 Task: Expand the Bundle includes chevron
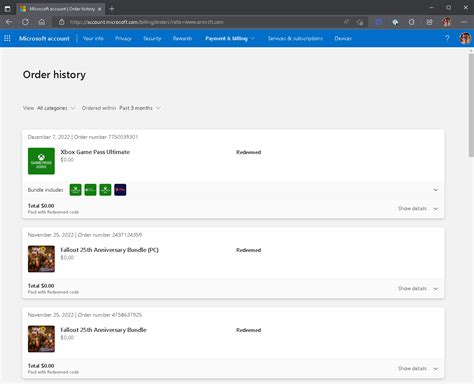(x=435, y=190)
